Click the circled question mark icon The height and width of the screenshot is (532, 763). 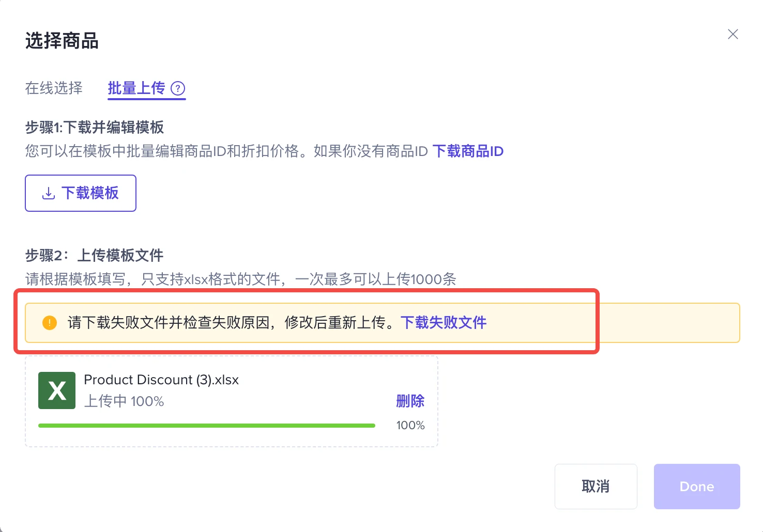(x=178, y=88)
